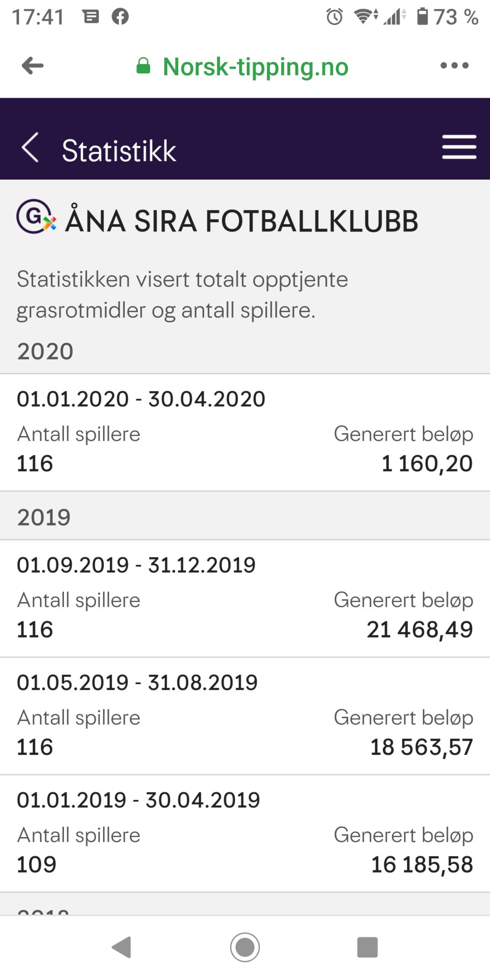
Task: Open the three-dot browser menu
Action: (454, 66)
